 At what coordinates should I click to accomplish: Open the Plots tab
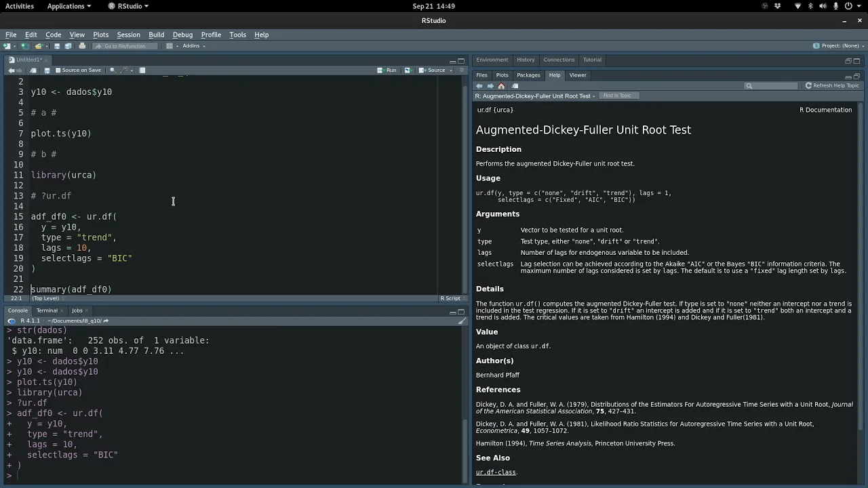tap(502, 75)
